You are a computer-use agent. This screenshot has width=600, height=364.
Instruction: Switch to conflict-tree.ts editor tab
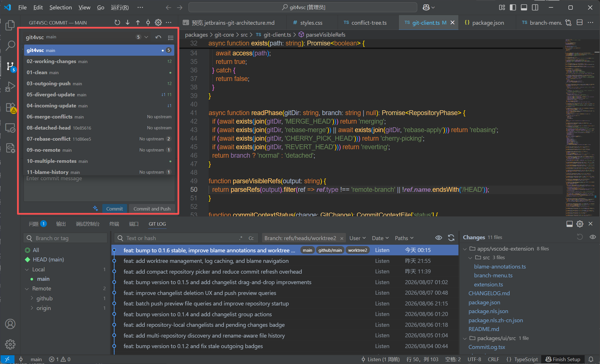click(369, 22)
